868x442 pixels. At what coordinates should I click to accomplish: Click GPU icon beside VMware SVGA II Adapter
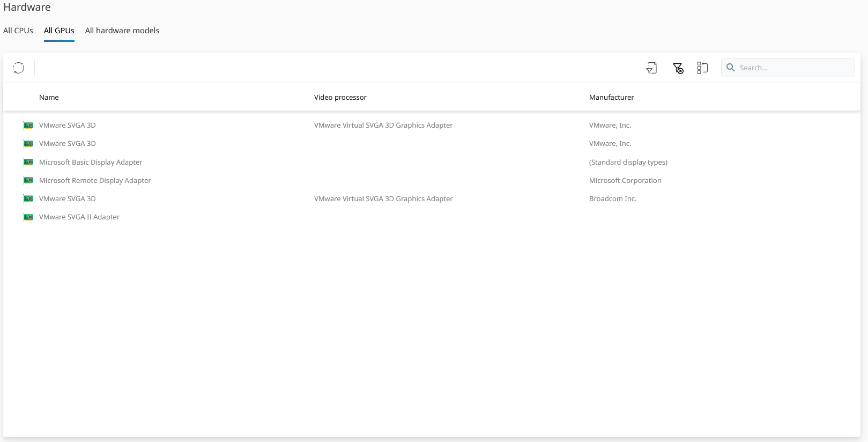coord(28,217)
